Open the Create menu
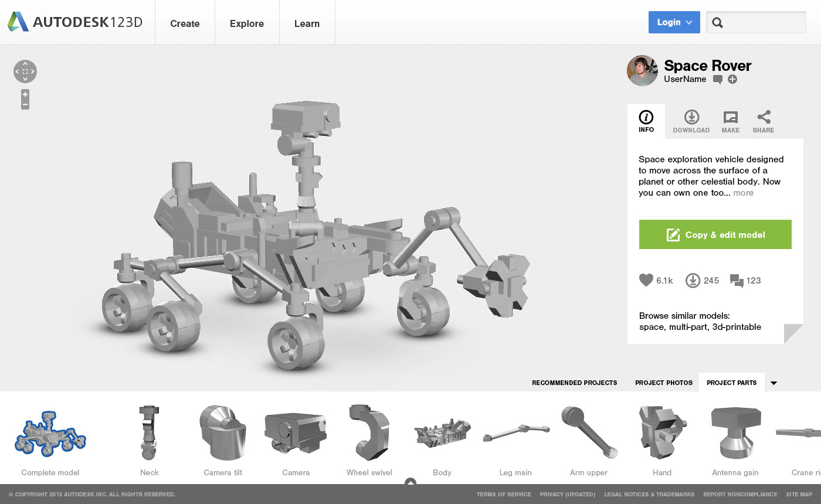Viewport: 821px width, 504px height. (x=185, y=23)
